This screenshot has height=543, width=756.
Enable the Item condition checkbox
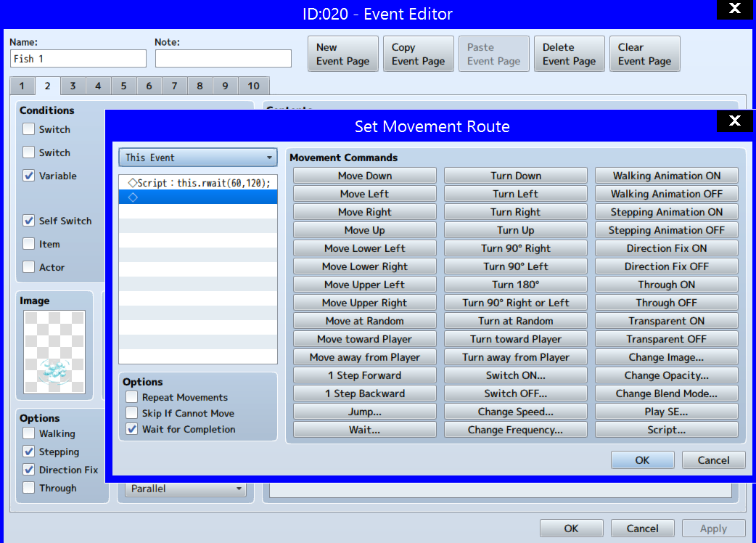[x=29, y=244]
